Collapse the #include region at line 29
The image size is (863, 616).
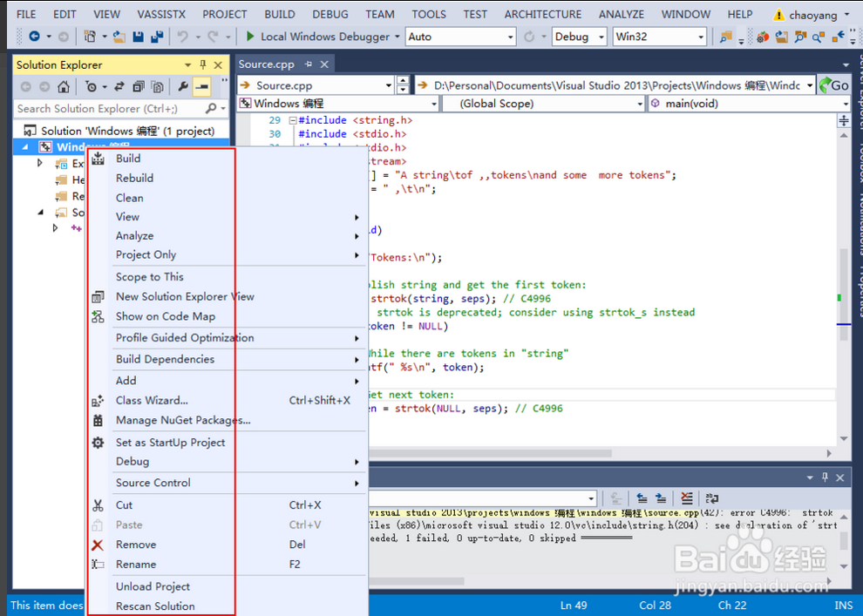(x=293, y=120)
